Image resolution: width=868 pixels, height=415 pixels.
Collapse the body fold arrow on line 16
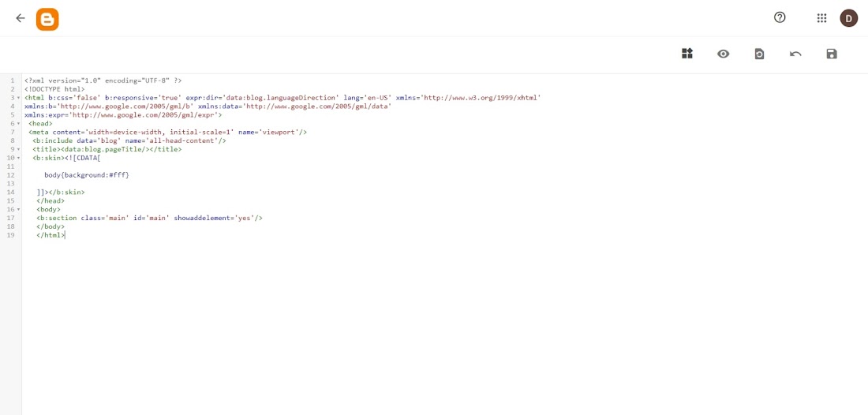[x=19, y=210]
